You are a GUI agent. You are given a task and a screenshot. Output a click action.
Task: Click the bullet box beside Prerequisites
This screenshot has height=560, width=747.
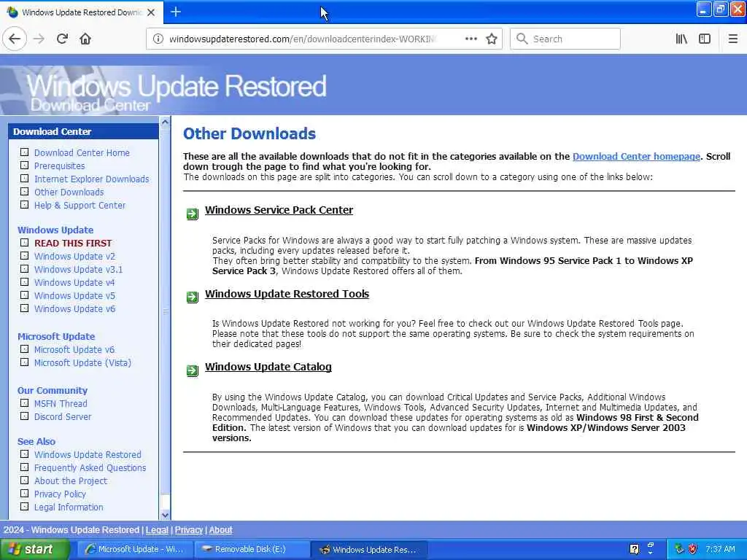click(24, 166)
